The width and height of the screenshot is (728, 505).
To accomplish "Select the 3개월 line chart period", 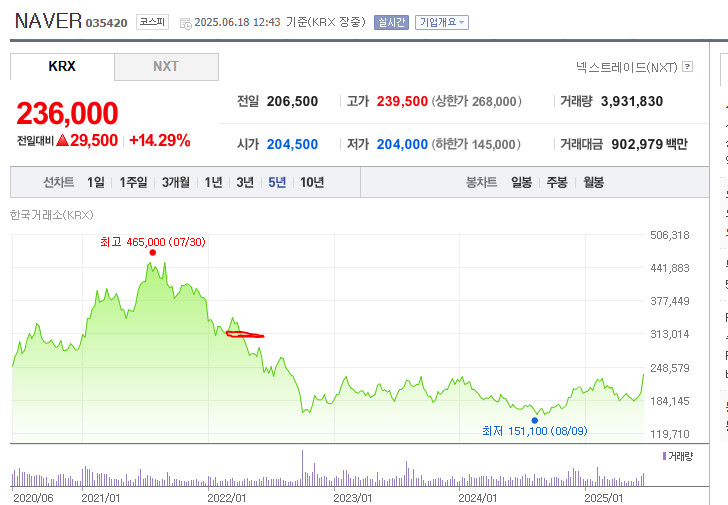I will tap(176, 182).
